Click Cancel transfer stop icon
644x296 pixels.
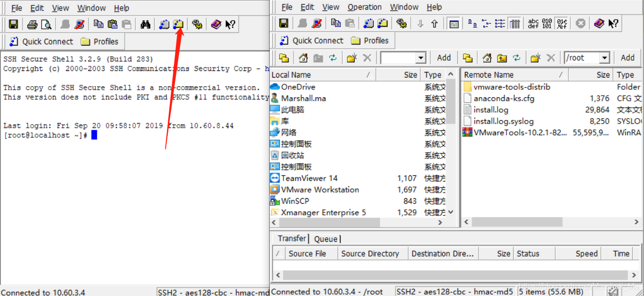point(581,23)
